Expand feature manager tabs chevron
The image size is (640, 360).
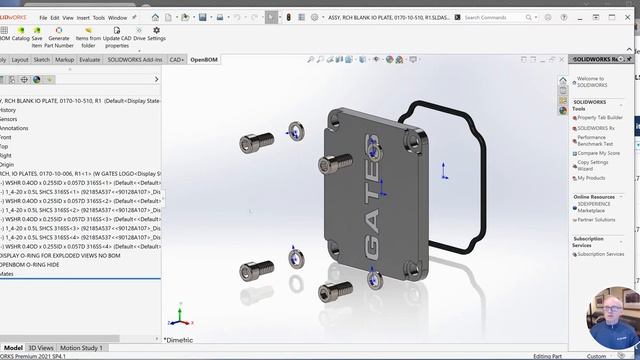[156, 79]
